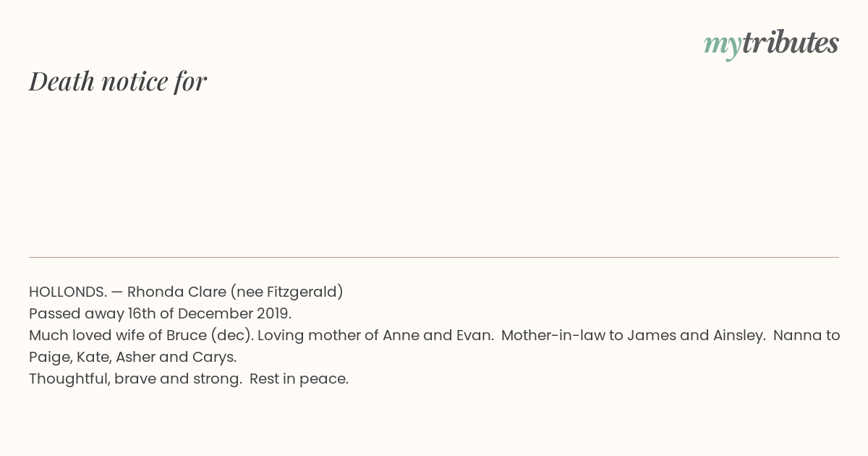Click the surname HOLLONDS
This screenshot has height=456, width=868.
(x=68, y=292)
